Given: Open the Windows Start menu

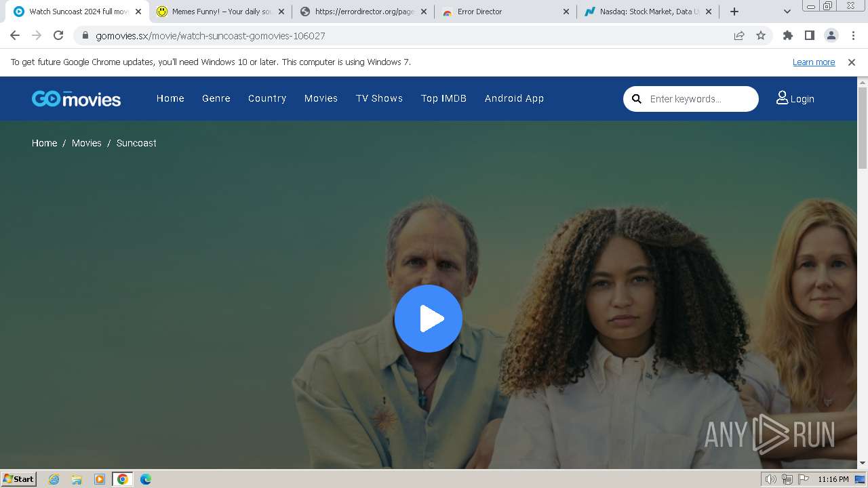Looking at the screenshot, I should click(19, 479).
